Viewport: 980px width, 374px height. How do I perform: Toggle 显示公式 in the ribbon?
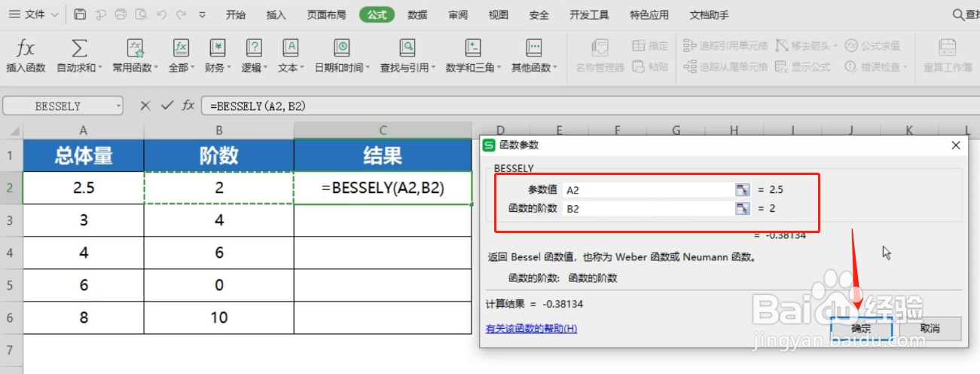[803, 67]
